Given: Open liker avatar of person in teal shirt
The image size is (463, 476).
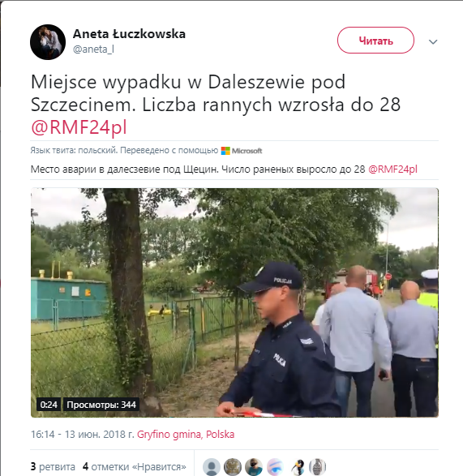Looking at the screenshot, I should pyautogui.click(x=254, y=467).
